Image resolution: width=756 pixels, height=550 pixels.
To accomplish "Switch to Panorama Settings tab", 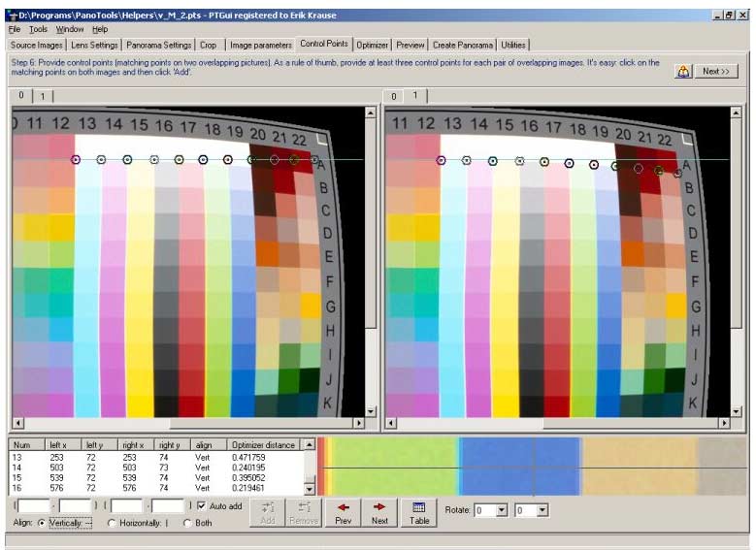I will point(158,45).
